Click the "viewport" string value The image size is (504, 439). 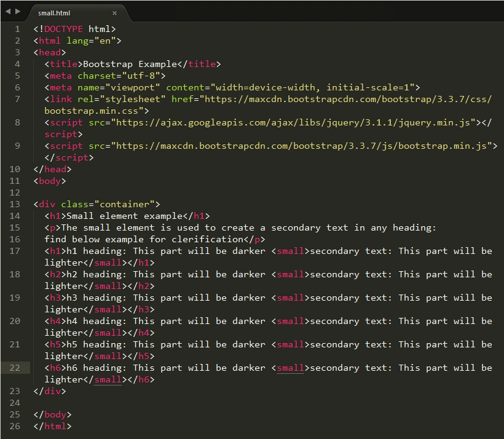coord(133,87)
